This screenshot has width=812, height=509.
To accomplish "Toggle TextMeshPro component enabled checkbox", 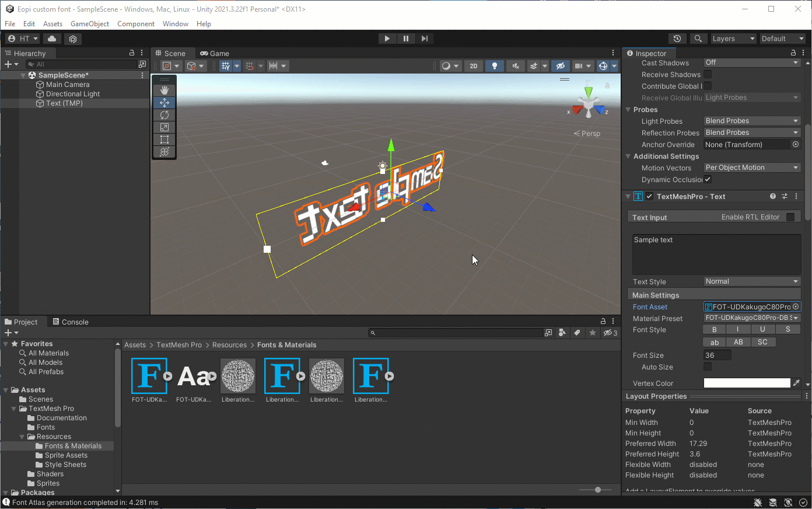I will point(649,197).
